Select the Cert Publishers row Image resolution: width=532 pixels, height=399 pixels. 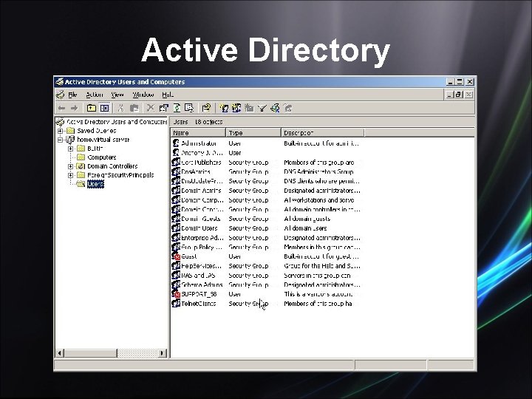[266, 162]
